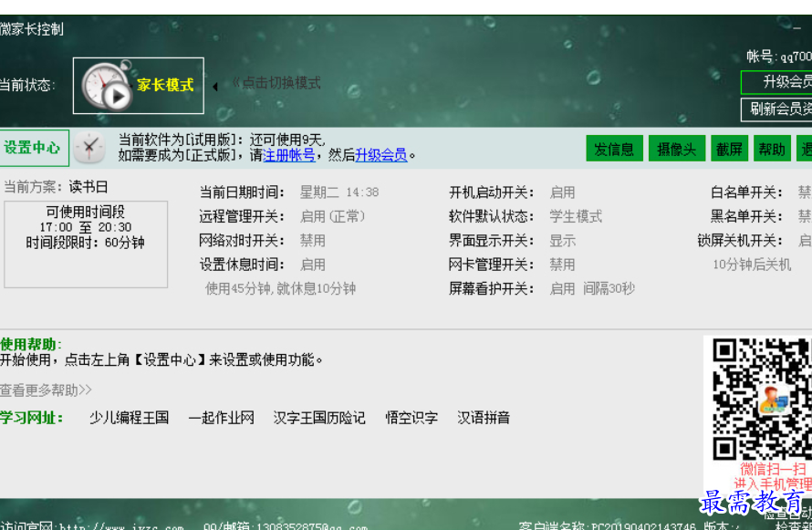Screen dimensions: 812x530
Task: Click 网卡管理开关 value 禁用
Action: [562, 265]
